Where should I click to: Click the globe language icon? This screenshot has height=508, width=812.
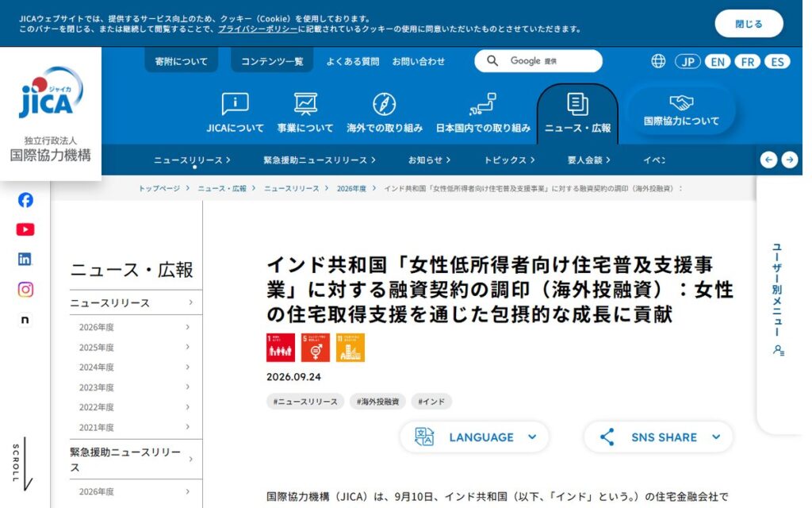[658, 61]
